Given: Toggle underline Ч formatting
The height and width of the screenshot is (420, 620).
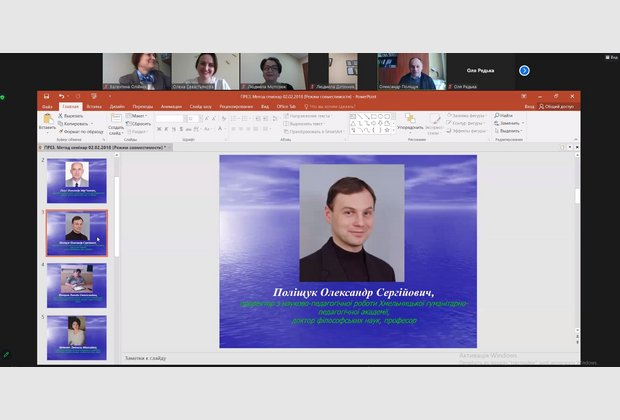Looking at the screenshot, I should point(174,129).
